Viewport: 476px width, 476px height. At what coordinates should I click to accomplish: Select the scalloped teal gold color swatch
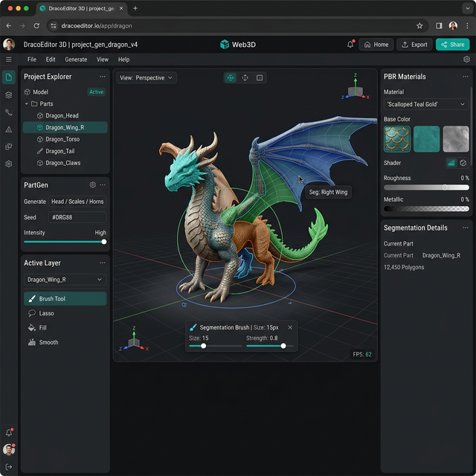point(397,139)
